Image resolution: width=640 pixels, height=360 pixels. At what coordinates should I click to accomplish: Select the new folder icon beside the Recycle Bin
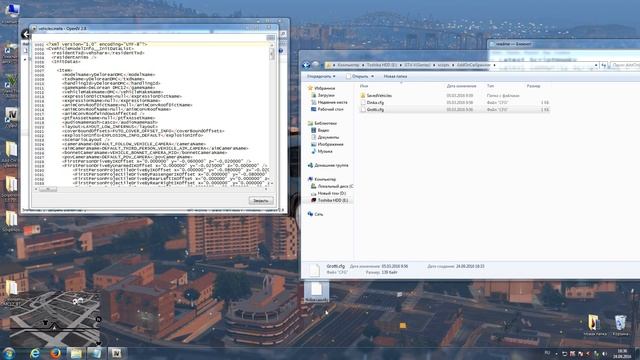[x=595, y=325]
